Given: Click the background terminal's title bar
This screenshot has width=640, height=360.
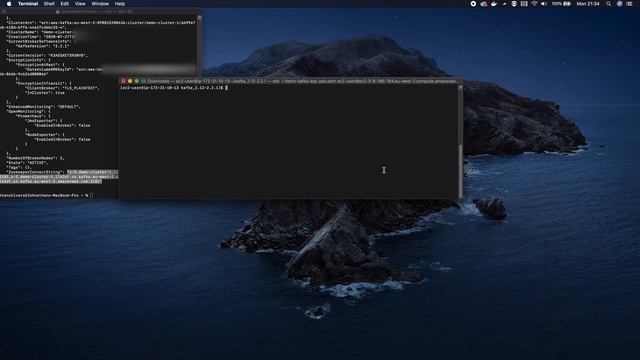Looking at the screenshot, I should point(100,12).
